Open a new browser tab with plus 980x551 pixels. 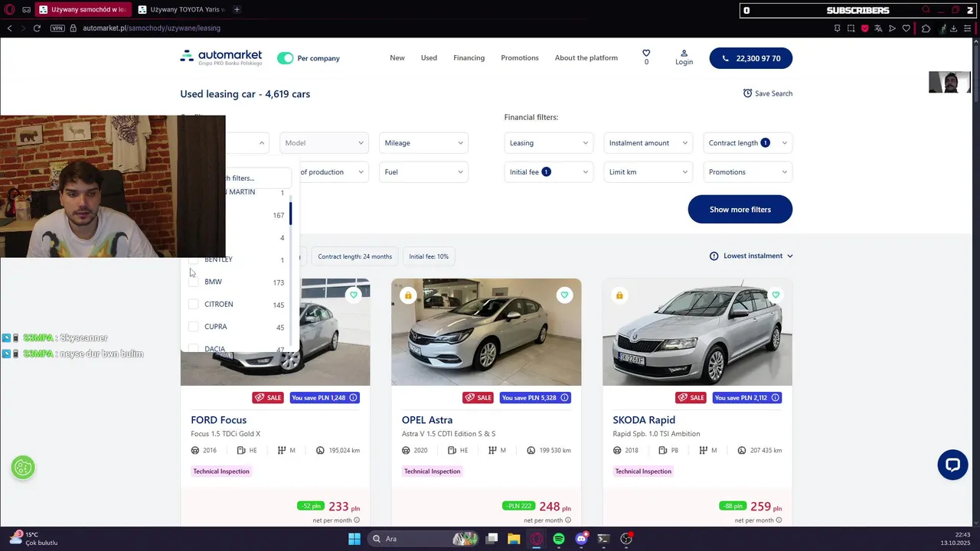click(237, 9)
